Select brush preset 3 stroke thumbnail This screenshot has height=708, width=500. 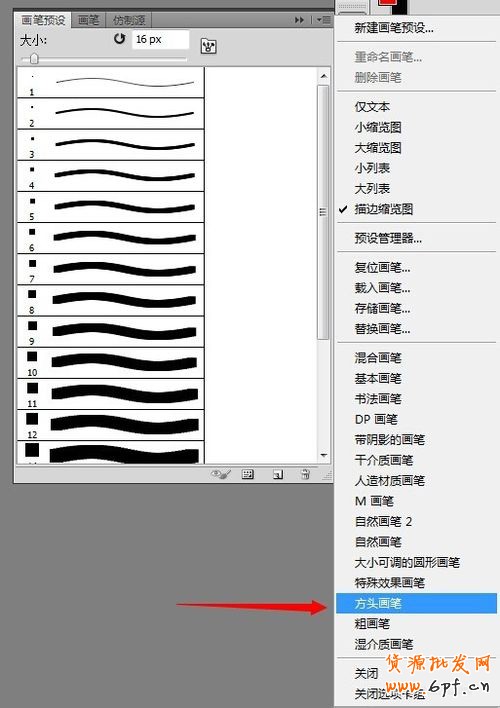[111, 144]
